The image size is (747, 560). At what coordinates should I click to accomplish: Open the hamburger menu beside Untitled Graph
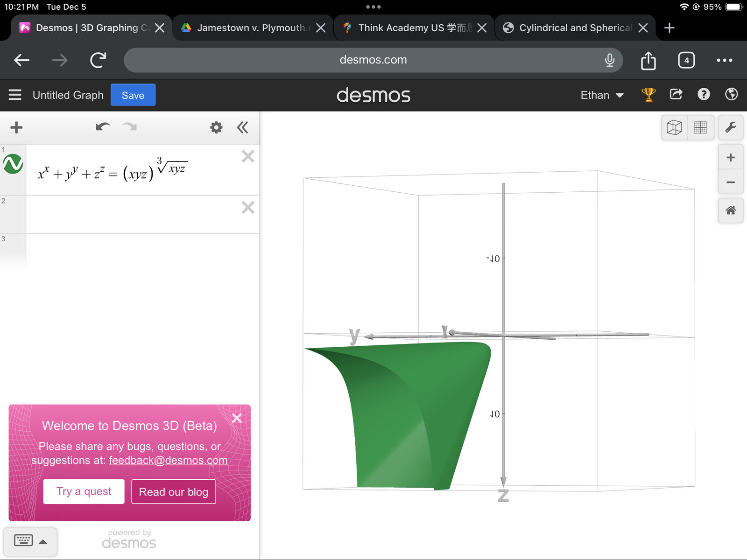15,95
